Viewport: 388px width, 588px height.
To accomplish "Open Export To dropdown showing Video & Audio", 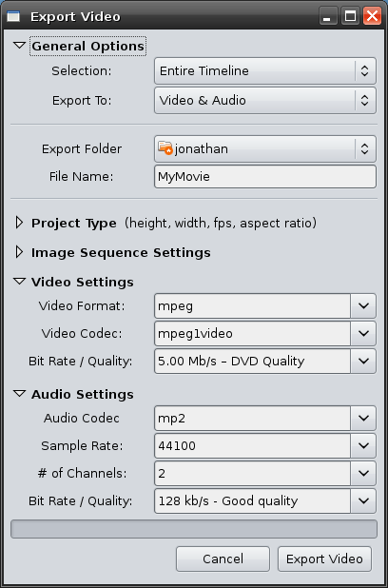I will coord(265,101).
